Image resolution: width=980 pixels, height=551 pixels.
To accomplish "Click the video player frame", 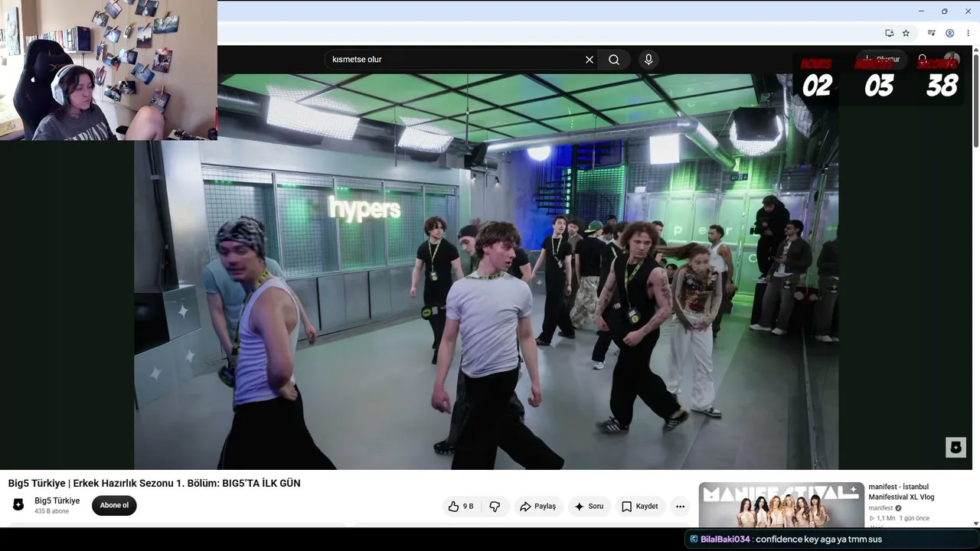I will [486, 272].
